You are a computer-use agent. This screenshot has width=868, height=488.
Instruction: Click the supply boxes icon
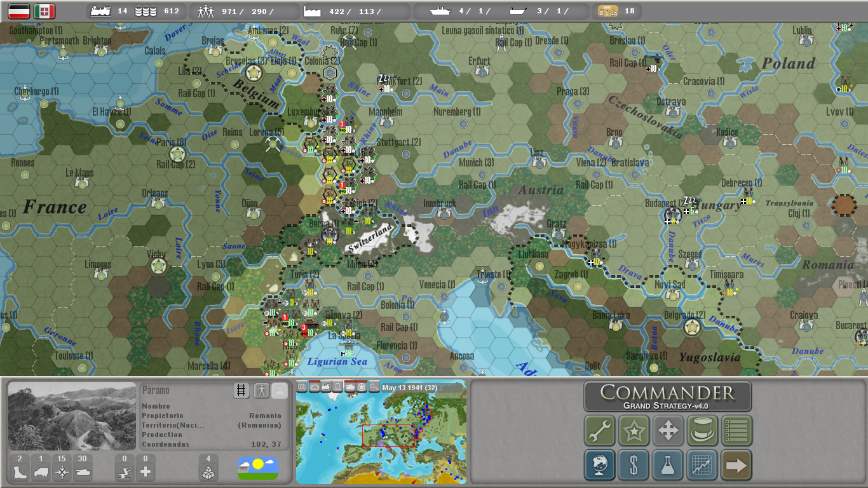(208, 472)
